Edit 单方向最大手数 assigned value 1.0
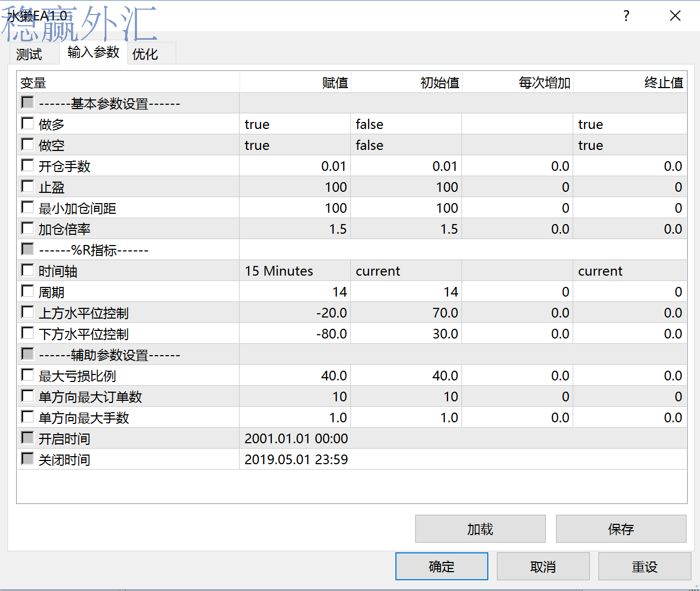This screenshot has height=591, width=700. [295, 417]
